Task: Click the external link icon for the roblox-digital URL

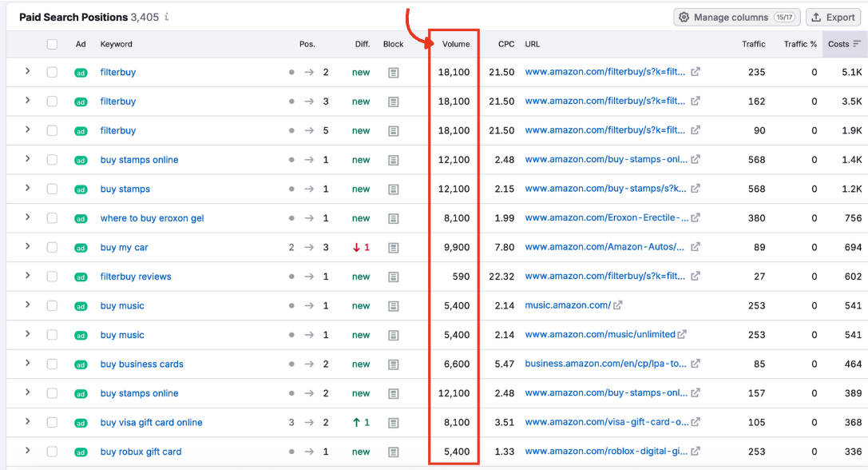Action: 695,452
